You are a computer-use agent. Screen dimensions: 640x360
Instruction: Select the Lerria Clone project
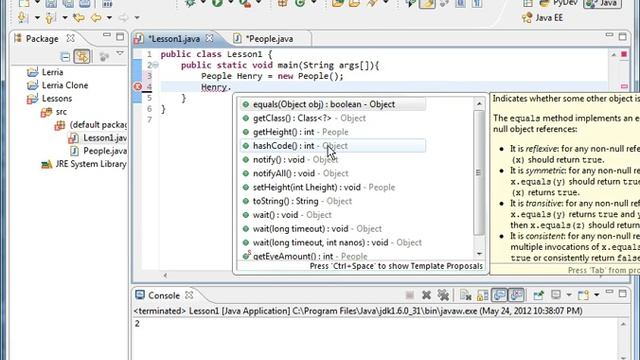(x=57, y=85)
